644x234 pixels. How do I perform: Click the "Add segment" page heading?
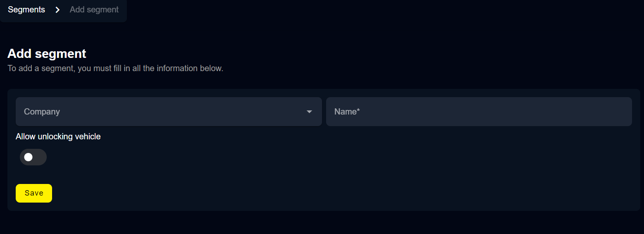tap(47, 54)
